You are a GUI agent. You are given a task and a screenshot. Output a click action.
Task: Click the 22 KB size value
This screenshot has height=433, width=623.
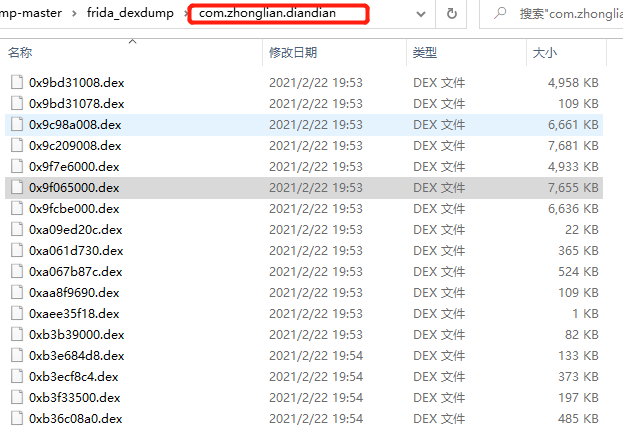point(582,230)
